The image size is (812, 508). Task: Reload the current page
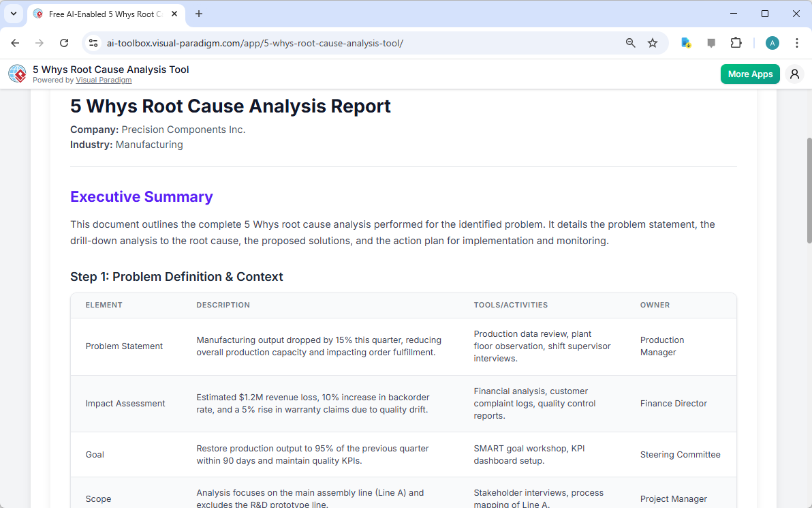[x=64, y=42]
